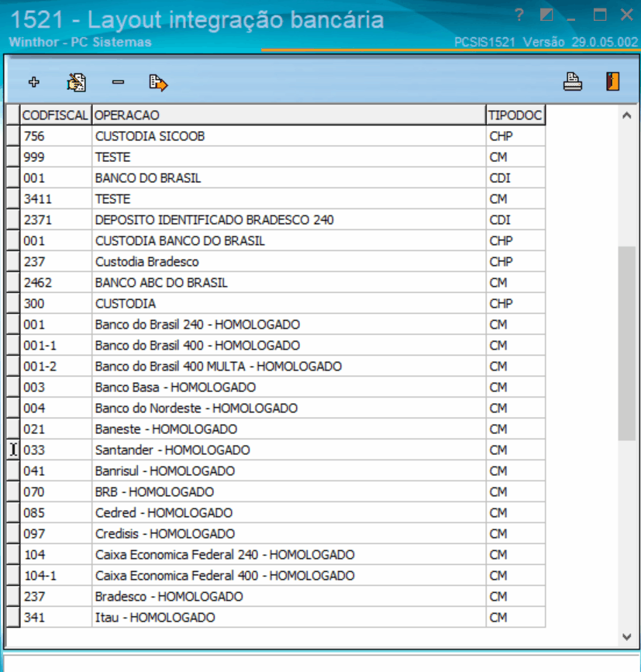Screen dimensions: 641x672
Task: Sort by OPERACAO column header
Action: (x=289, y=115)
